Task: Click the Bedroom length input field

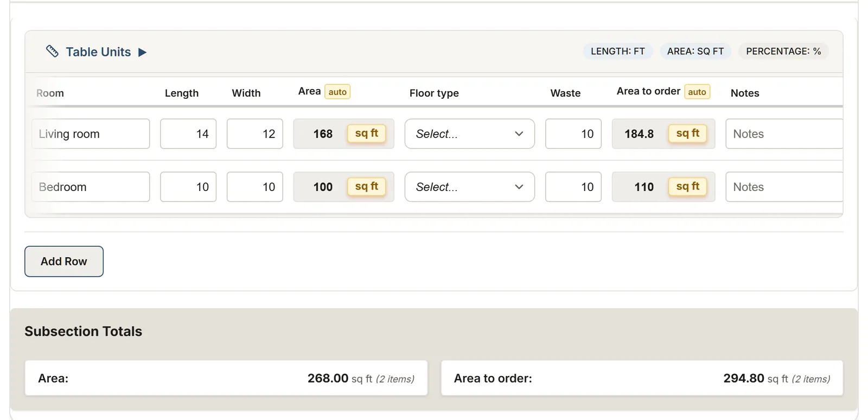Action: click(188, 187)
